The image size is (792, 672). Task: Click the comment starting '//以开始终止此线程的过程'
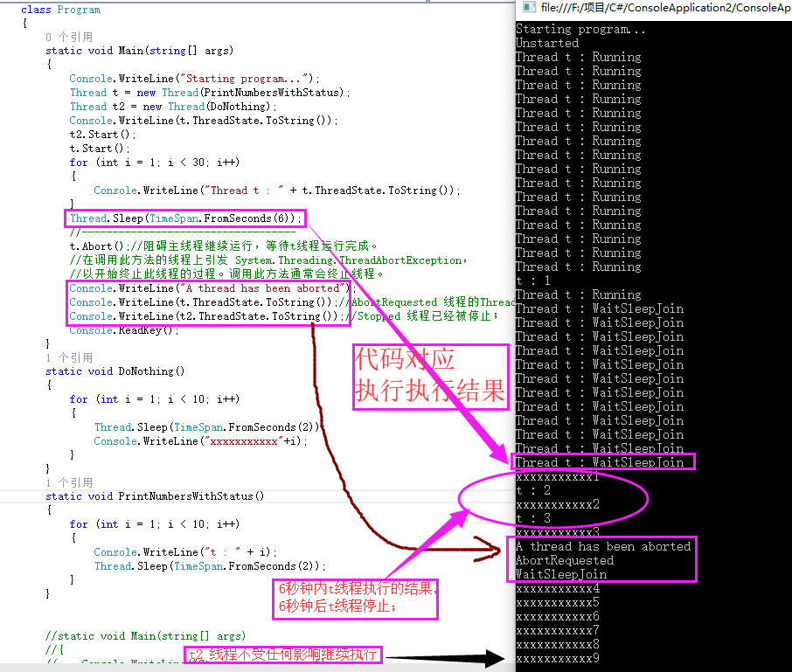[x=226, y=274]
